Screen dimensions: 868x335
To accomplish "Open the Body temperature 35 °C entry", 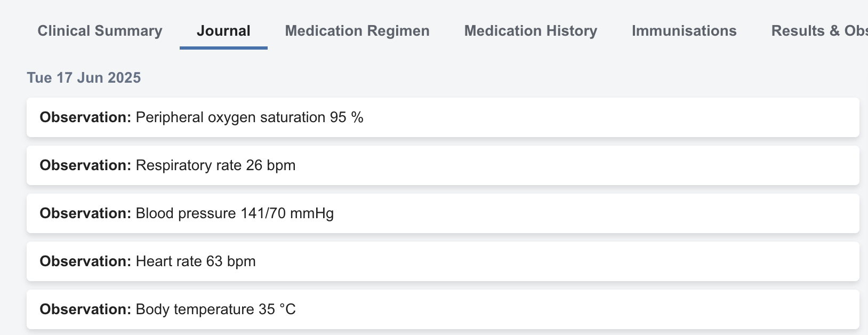I will [443, 309].
